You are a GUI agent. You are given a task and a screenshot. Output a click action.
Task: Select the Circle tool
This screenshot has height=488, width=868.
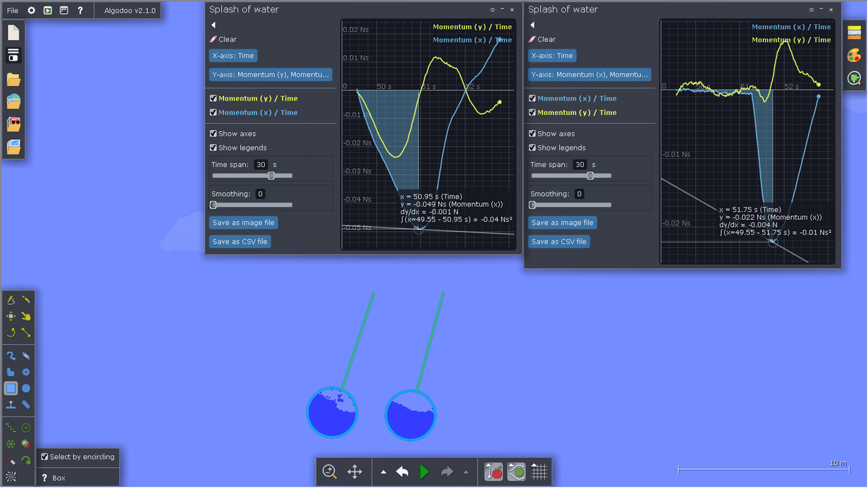26,388
